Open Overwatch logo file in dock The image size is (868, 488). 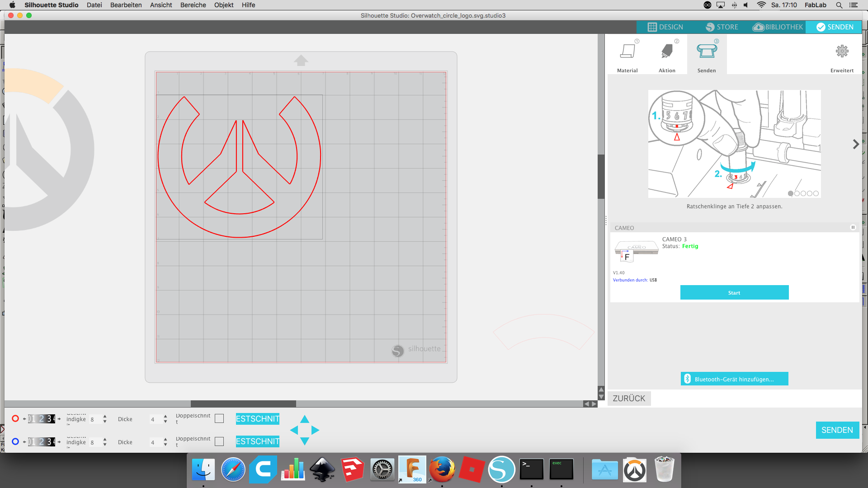point(635,470)
